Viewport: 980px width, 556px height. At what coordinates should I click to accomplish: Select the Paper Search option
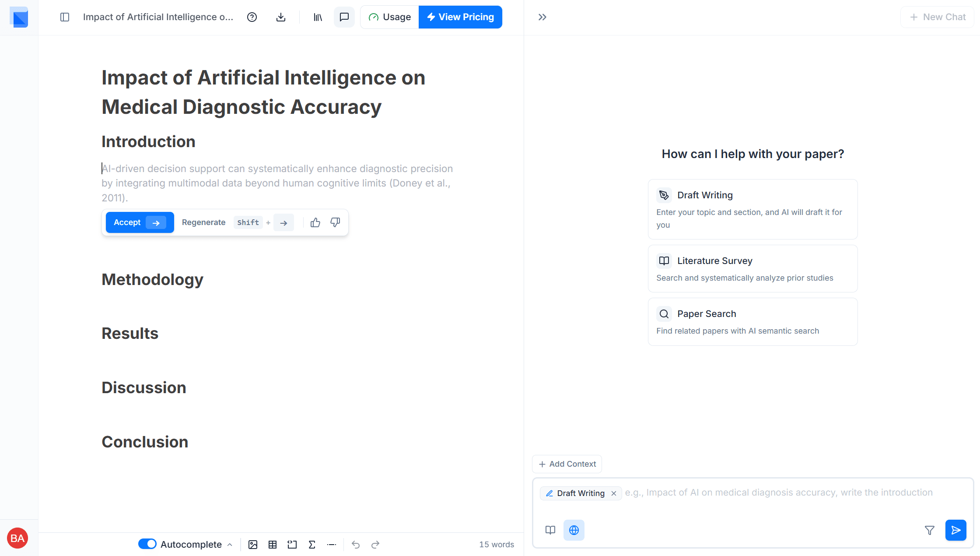click(x=752, y=321)
